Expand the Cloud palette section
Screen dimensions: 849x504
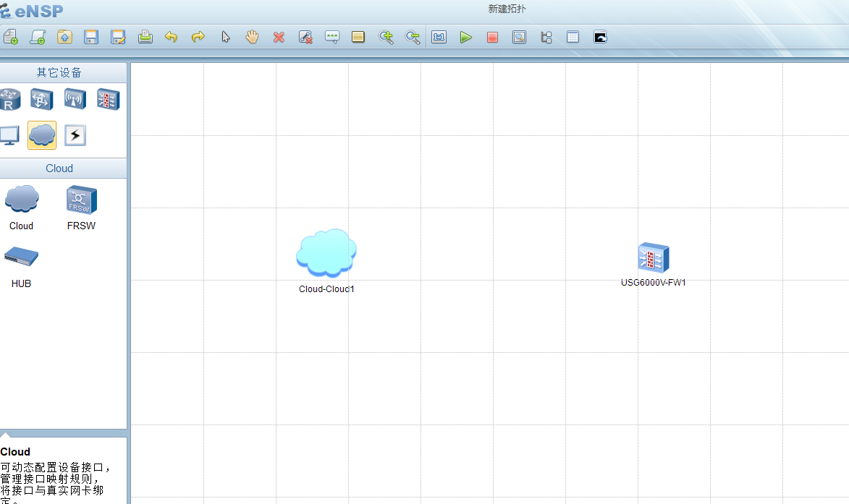coord(64,168)
